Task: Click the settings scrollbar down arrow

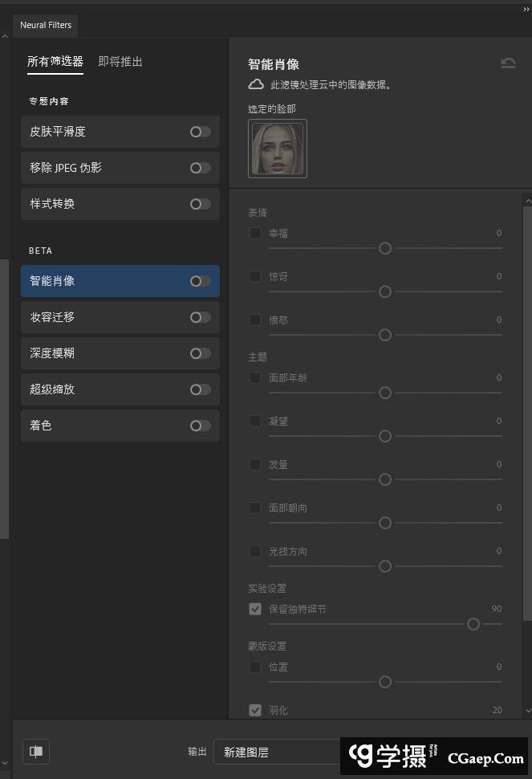Action: 527,710
